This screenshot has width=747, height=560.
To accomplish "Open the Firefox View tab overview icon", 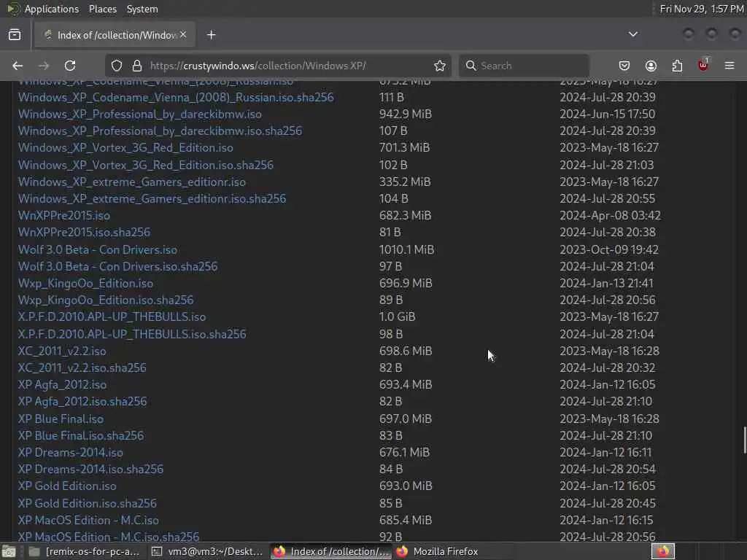I will click(x=15, y=35).
